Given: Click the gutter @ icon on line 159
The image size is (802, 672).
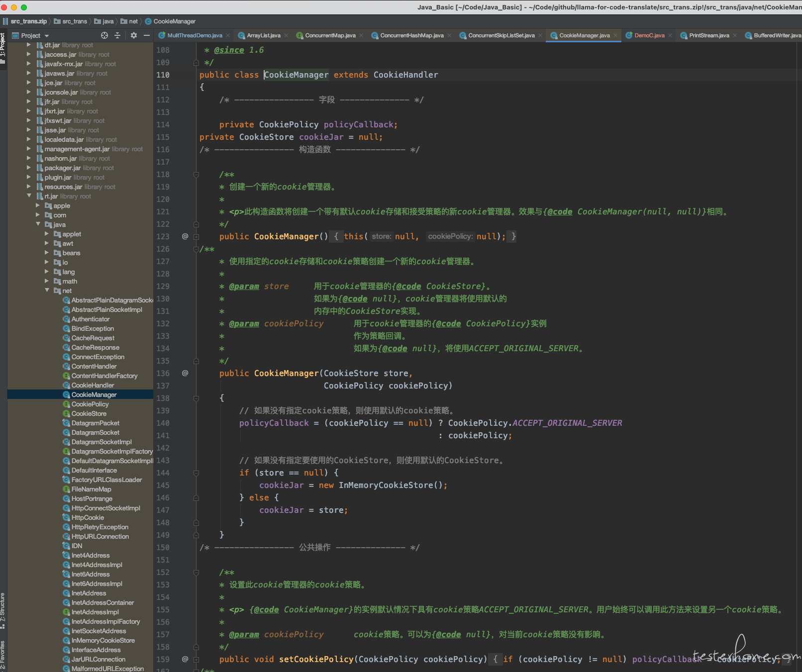Looking at the screenshot, I should (x=185, y=659).
